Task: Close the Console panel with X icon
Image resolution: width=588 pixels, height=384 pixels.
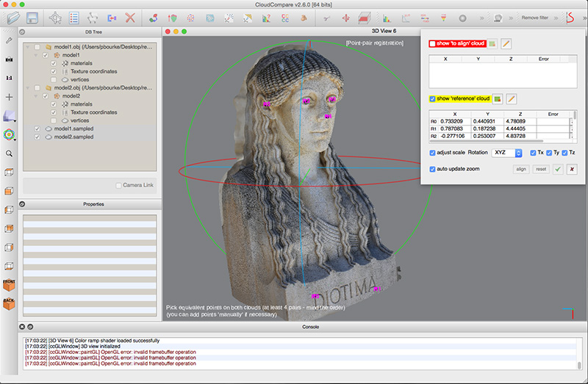Action: 22,327
